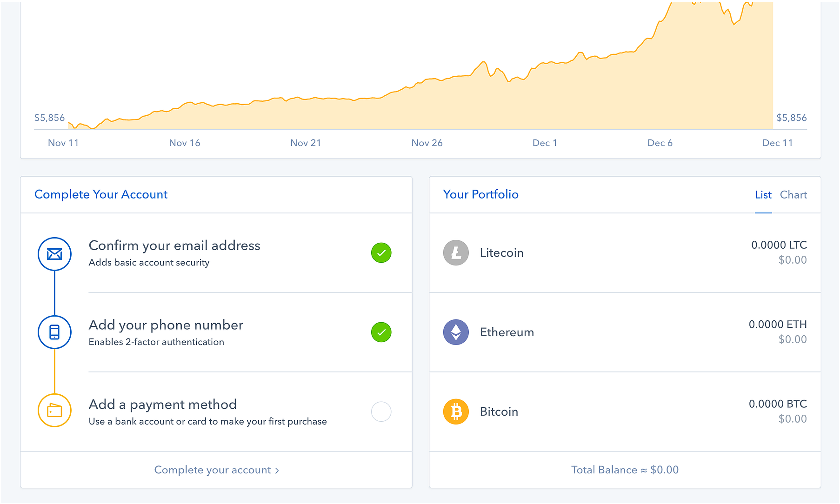
Task: Click the green check for email confirmation
Action: [x=381, y=253]
